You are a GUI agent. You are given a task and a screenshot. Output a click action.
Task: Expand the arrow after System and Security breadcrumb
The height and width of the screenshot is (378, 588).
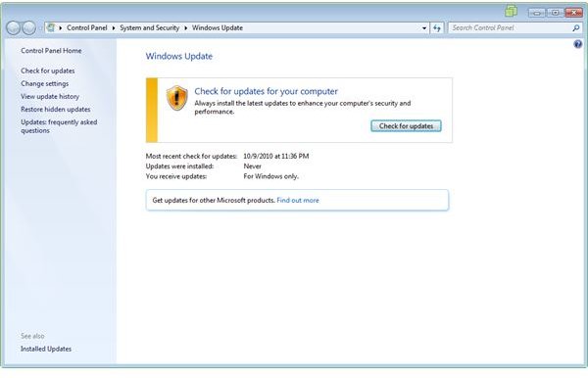click(185, 28)
